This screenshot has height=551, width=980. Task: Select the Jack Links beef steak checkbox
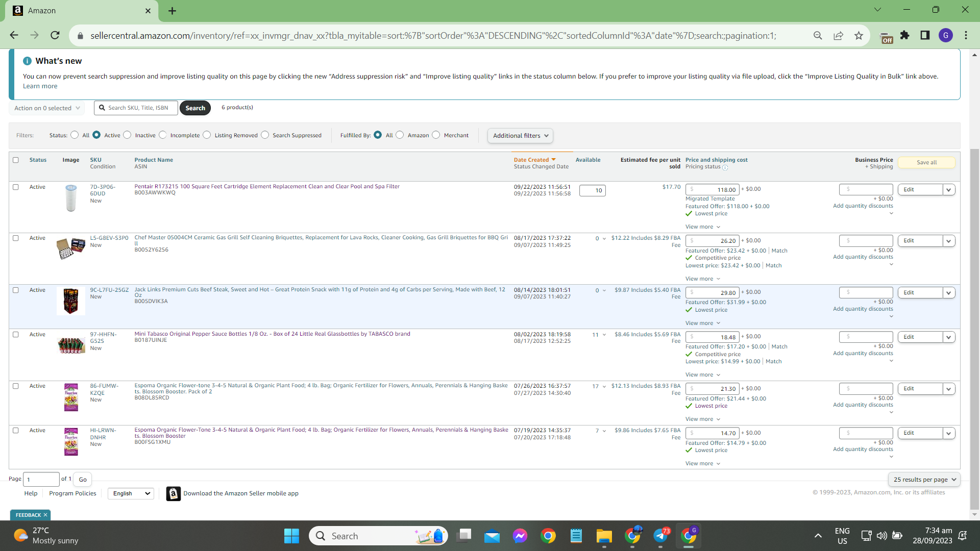pyautogui.click(x=16, y=290)
